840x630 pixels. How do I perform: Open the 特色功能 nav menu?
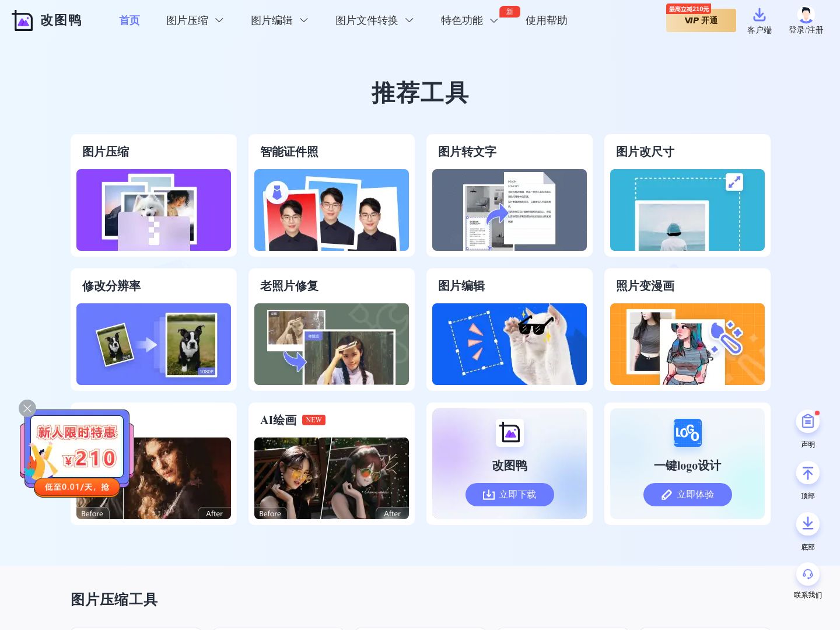pyautogui.click(x=462, y=20)
